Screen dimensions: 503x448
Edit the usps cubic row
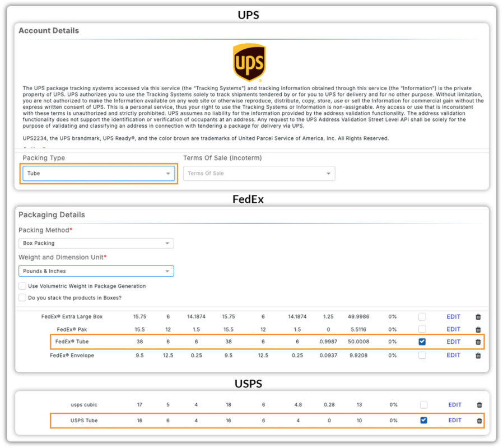tap(455, 405)
